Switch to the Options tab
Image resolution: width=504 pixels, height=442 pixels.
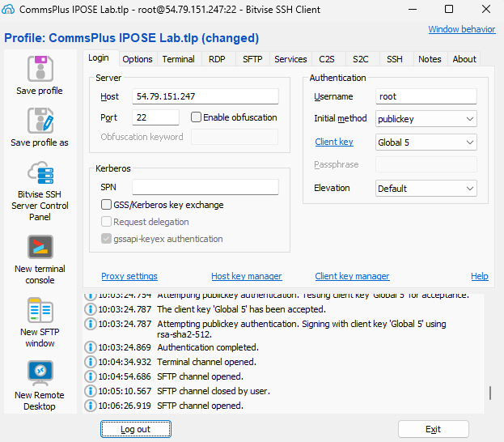(x=138, y=59)
